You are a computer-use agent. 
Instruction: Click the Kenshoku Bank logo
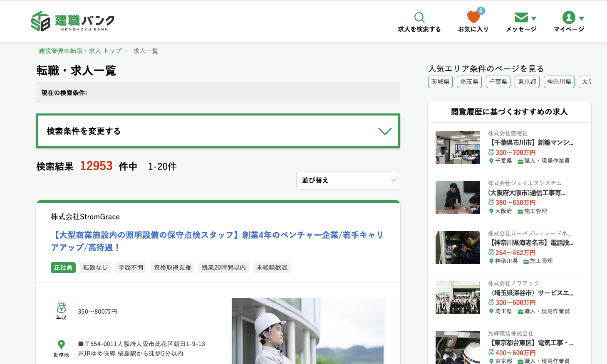coord(73,21)
